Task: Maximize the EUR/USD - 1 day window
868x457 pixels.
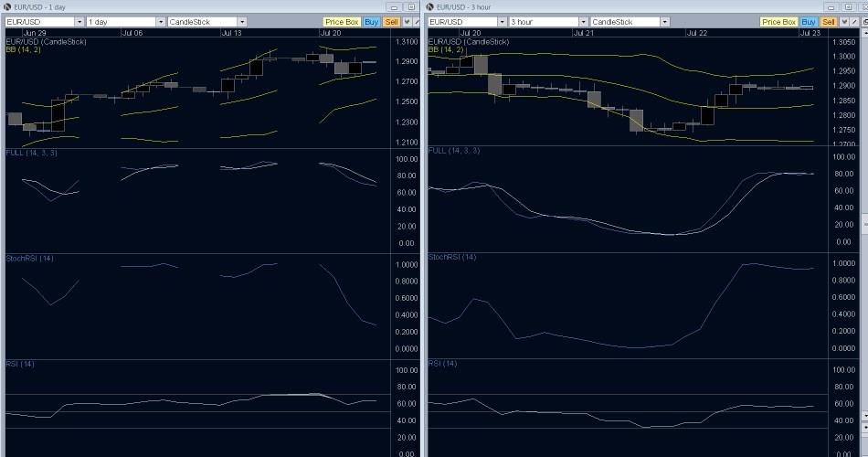Action: click(411, 7)
